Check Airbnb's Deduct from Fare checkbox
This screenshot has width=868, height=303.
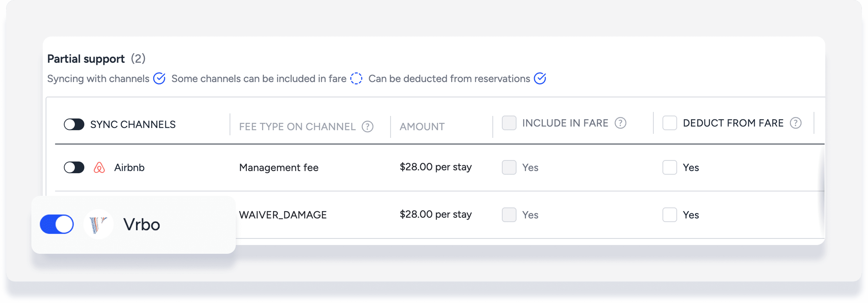coord(669,167)
